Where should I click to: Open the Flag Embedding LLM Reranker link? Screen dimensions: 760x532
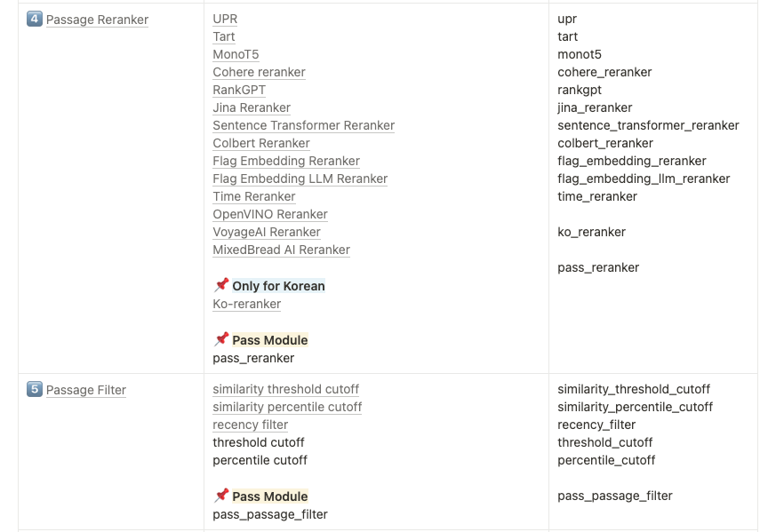click(x=300, y=179)
